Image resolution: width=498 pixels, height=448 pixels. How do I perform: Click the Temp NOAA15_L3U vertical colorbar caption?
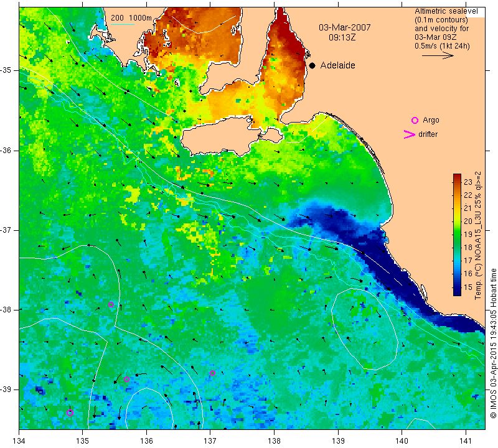point(478,235)
